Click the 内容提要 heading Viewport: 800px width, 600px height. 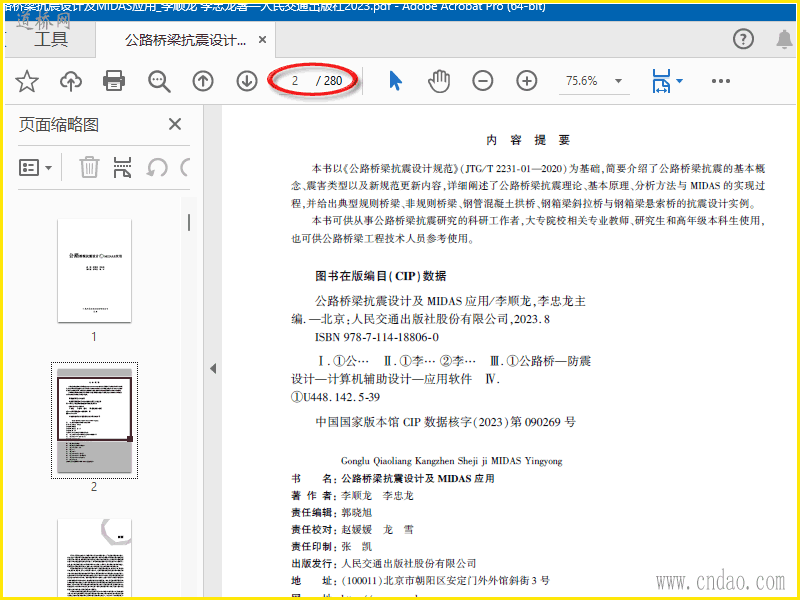coord(528,140)
